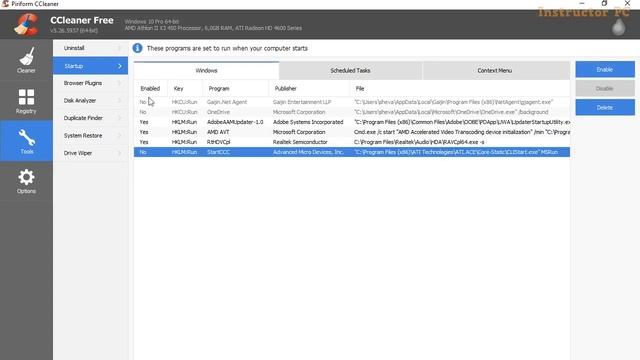The image size is (640, 360).
Task: Click chevron next to Disk Analyzer
Action: coord(120,100)
